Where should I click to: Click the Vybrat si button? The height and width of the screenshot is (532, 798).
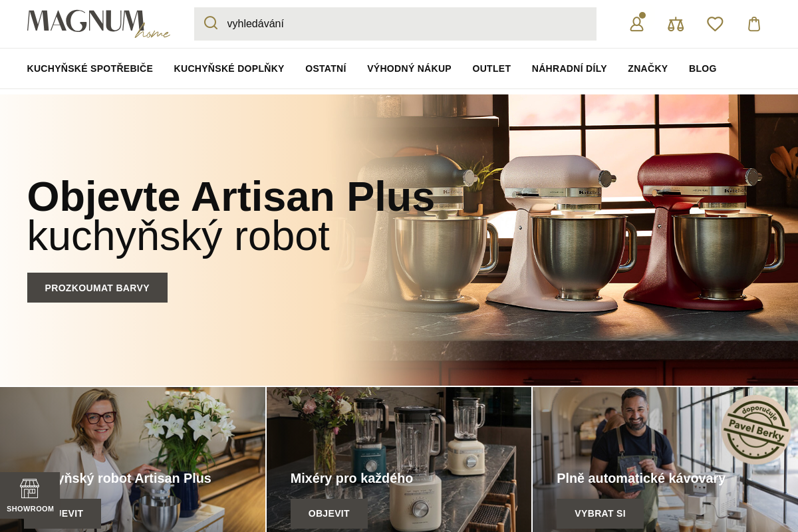pyautogui.click(x=600, y=513)
